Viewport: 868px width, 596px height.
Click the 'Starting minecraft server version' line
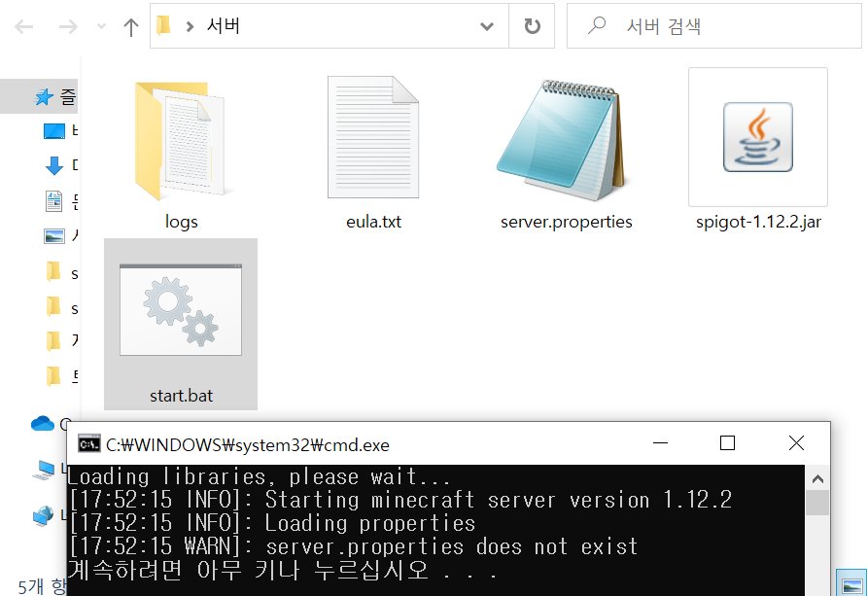(x=400, y=500)
